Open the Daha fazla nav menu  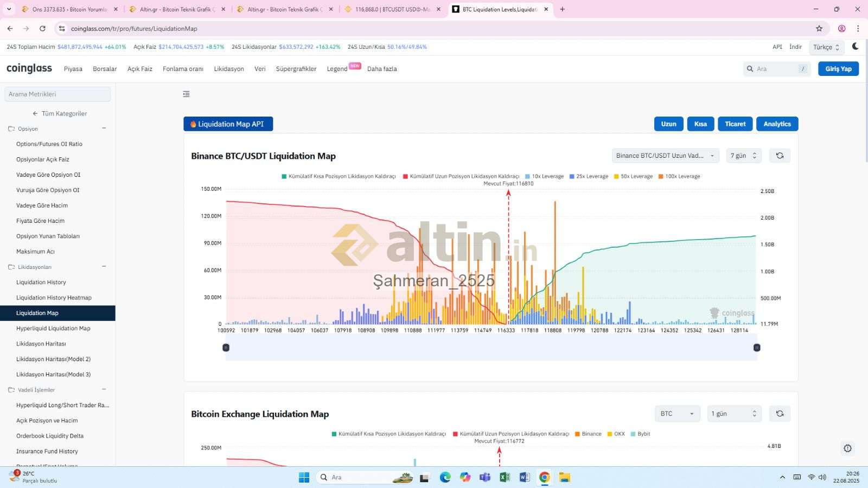tap(382, 69)
